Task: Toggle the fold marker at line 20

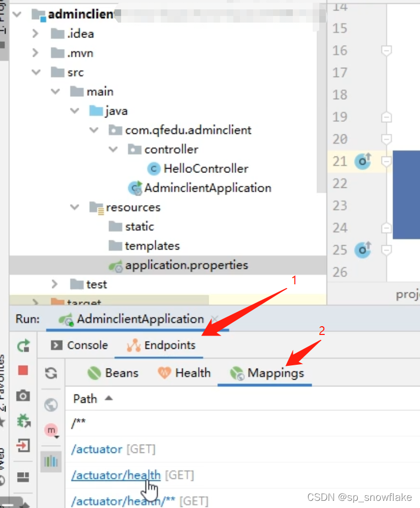Action: coord(386,139)
